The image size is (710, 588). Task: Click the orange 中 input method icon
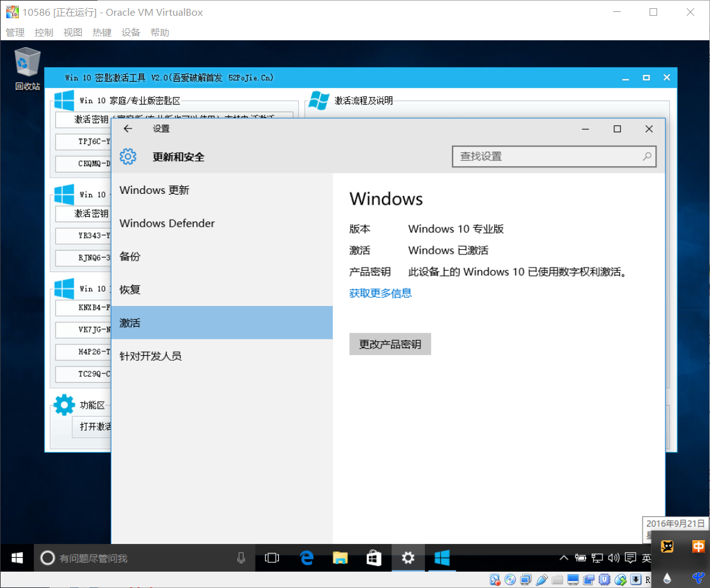pos(698,546)
